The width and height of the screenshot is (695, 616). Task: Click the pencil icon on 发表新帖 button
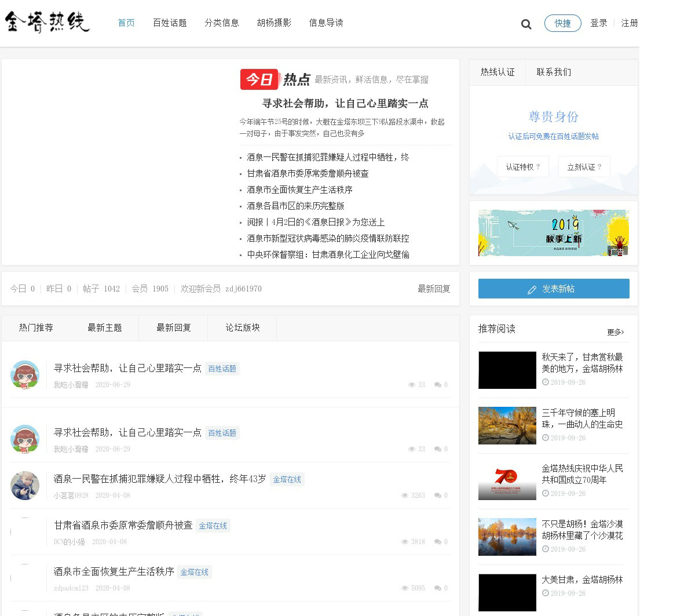click(x=532, y=289)
